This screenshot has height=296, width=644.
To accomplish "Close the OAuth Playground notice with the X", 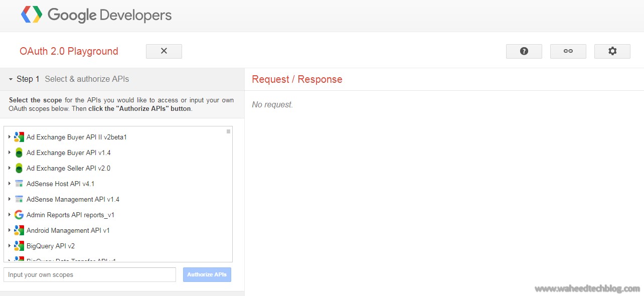I will (164, 51).
